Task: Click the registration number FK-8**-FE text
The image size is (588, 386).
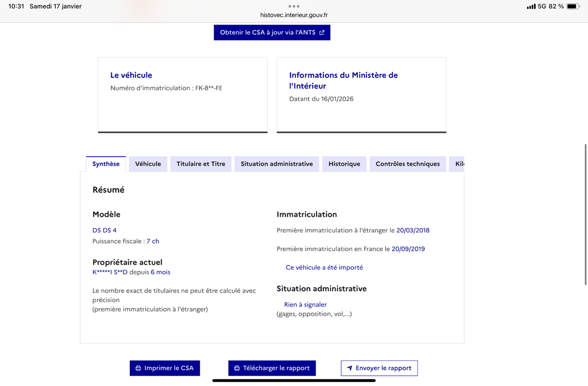Action: (x=208, y=88)
